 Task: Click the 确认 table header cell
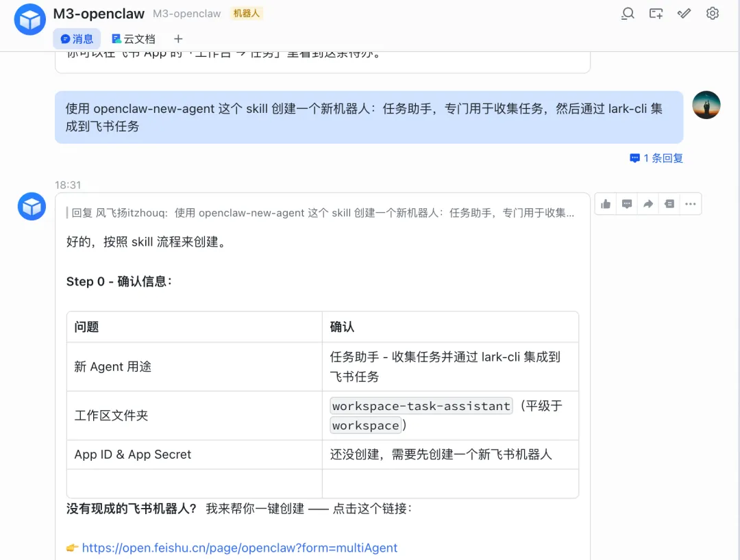(x=450, y=327)
